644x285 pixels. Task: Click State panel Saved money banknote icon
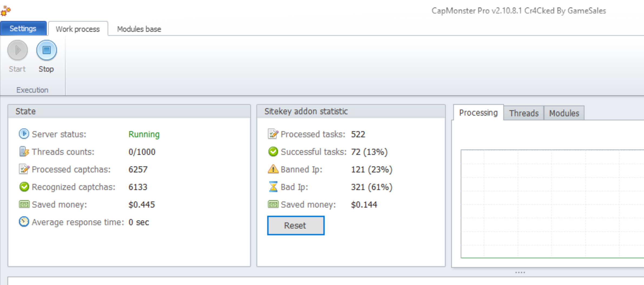(24, 204)
